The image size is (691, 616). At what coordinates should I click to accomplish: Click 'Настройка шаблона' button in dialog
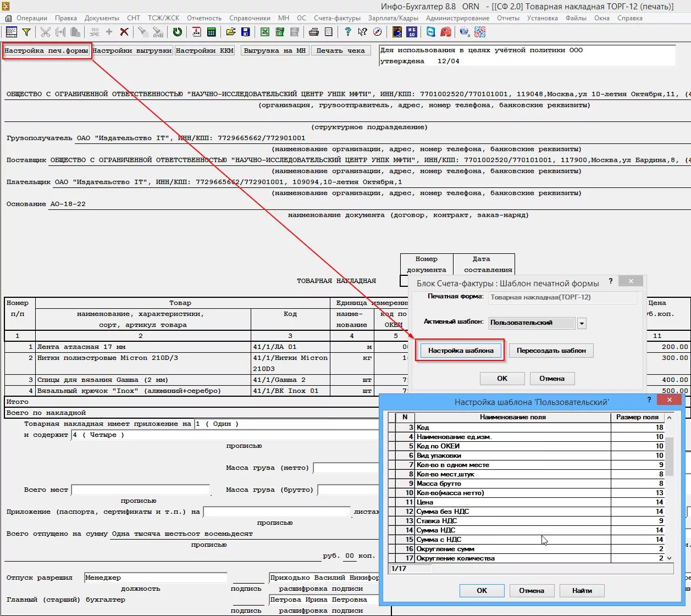click(x=461, y=351)
